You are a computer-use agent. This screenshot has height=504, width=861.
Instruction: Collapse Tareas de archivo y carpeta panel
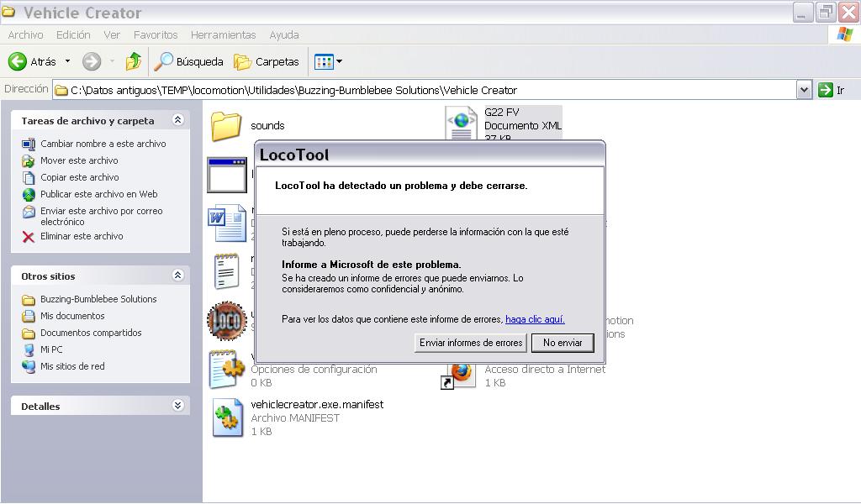pos(177,120)
